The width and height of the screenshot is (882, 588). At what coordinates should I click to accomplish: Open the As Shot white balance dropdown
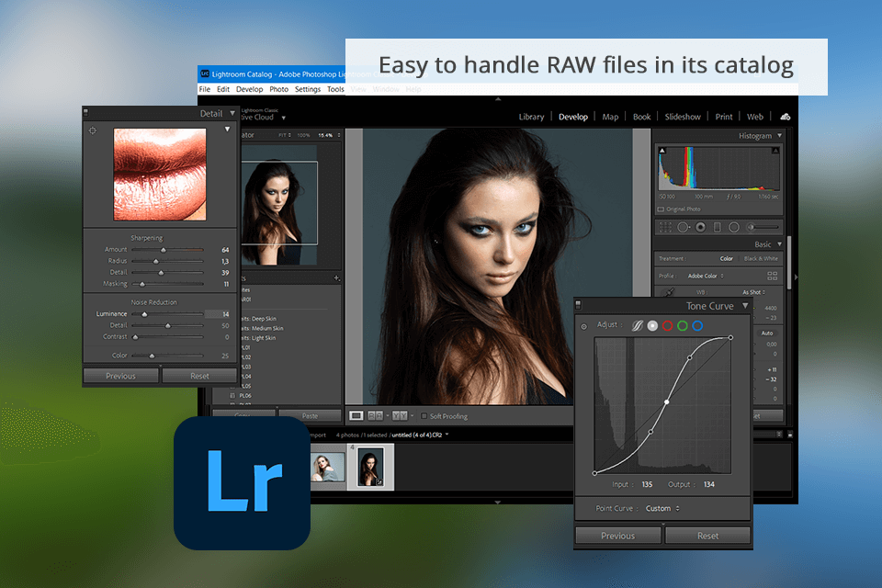[x=753, y=292]
